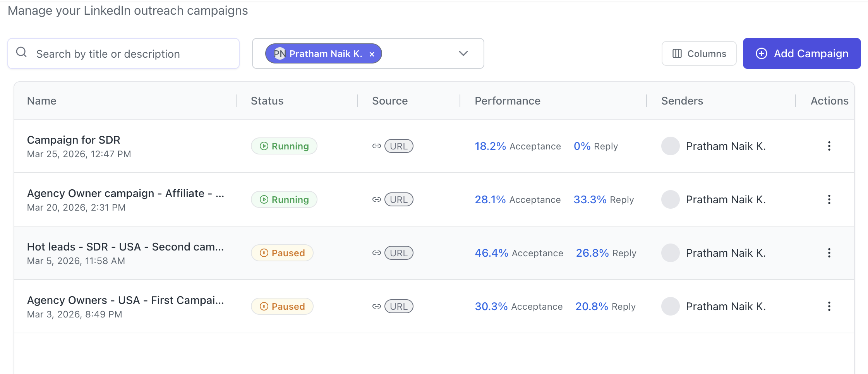Click link icon in Hot leads row
Image resolution: width=868 pixels, height=374 pixels.
376,253
